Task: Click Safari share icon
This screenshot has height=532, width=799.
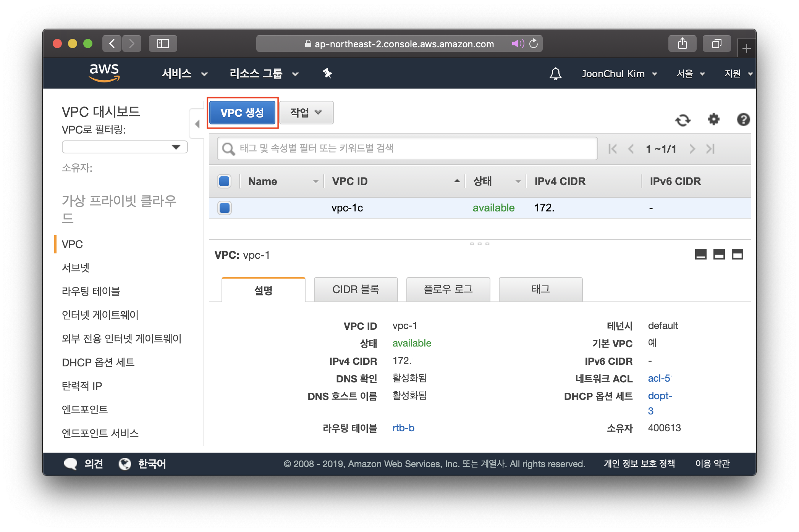Action: [x=682, y=44]
